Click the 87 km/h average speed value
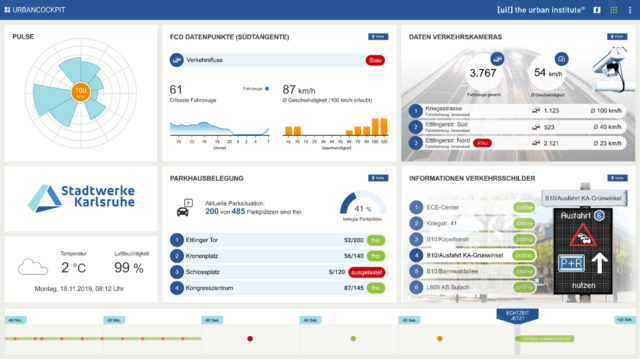Image resolution: width=640 pixels, height=360 pixels. coord(299,90)
